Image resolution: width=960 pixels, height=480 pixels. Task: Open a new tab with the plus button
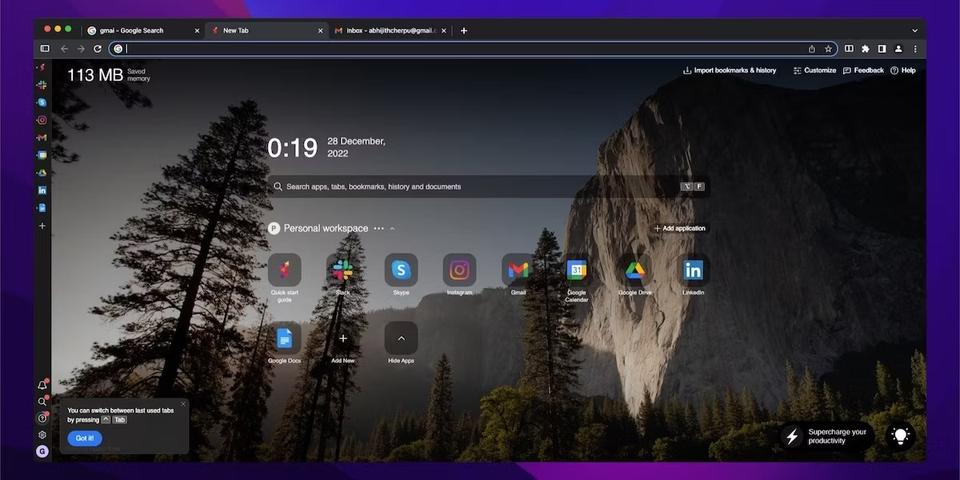tap(463, 31)
